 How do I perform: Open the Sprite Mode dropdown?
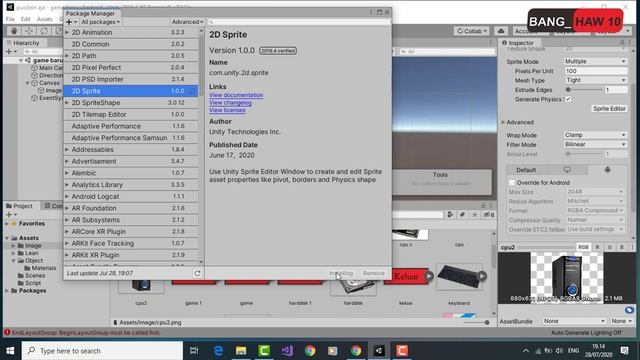pos(595,61)
